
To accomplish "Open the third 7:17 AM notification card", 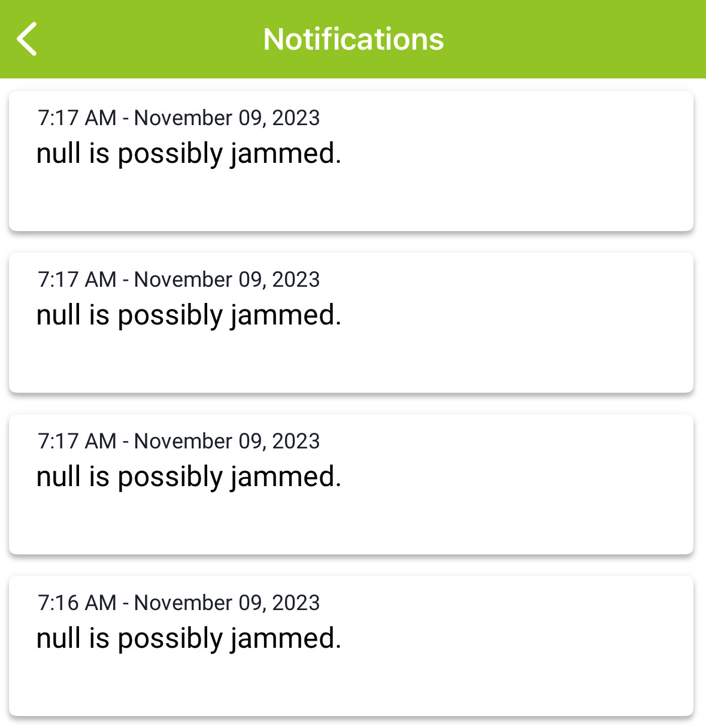I will click(351, 484).
